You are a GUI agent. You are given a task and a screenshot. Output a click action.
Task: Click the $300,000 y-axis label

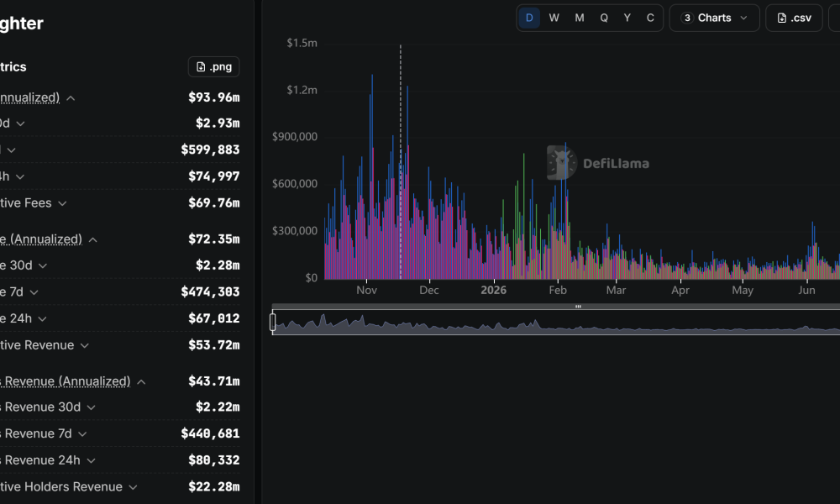pyautogui.click(x=295, y=231)
